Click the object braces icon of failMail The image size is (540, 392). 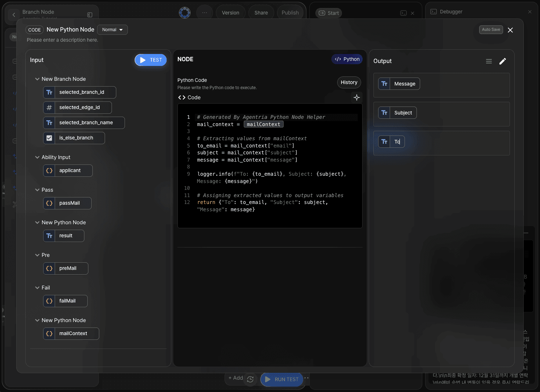click(49, 301)
